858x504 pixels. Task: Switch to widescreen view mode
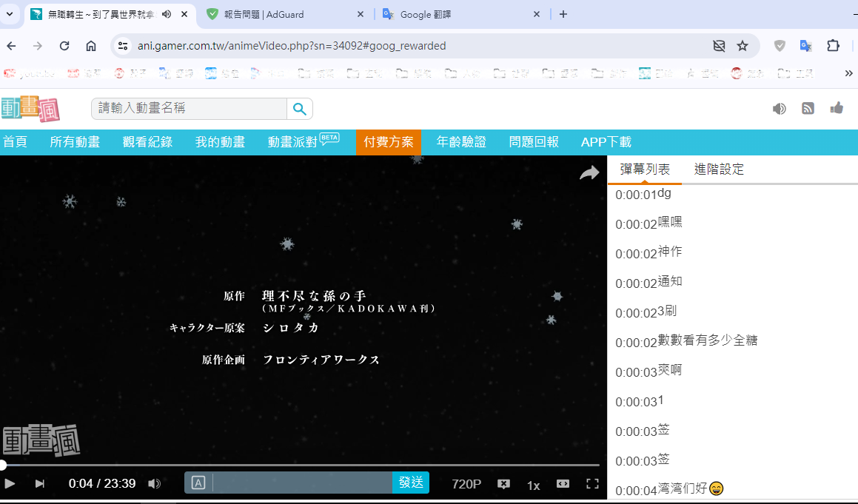[x=563, y=483]
